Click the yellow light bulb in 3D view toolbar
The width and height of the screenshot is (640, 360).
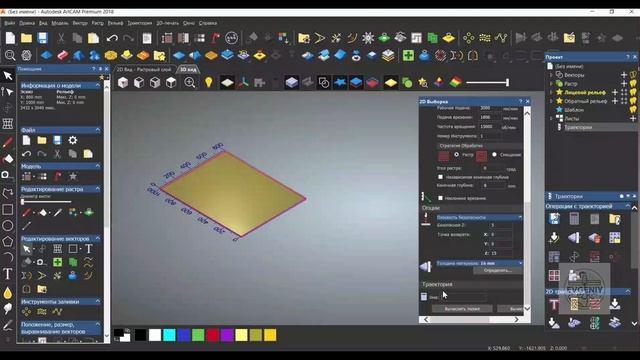pos(209,82)
